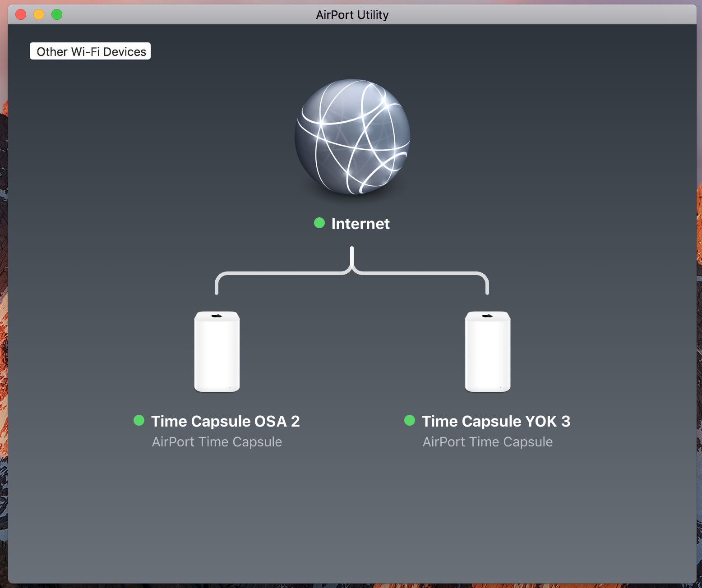Click AirPort Time Capsule text under YOK 3
The image size is (702, 588).
488,442
